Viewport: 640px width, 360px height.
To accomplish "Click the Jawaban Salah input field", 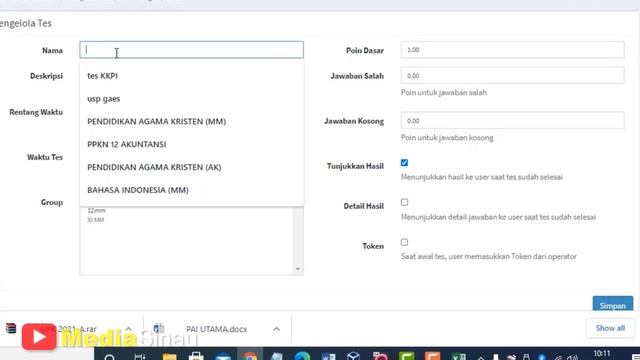I will pyautogui.click(x=512, y=76).
